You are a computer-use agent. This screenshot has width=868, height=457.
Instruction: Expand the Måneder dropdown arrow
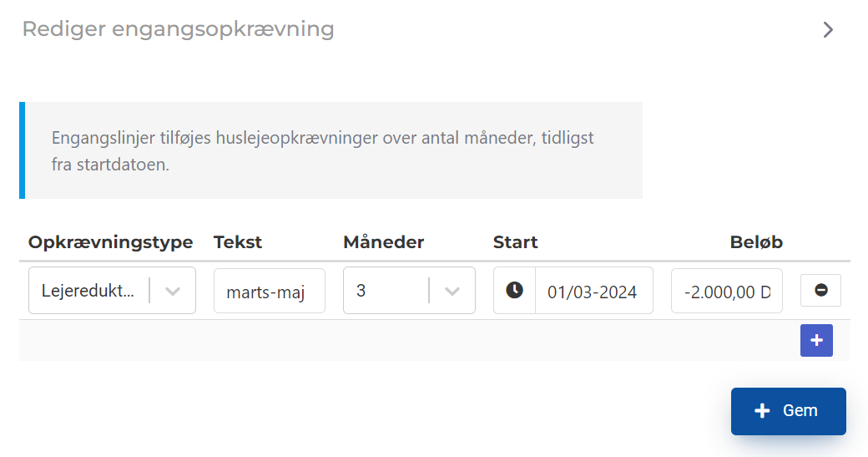452,291
